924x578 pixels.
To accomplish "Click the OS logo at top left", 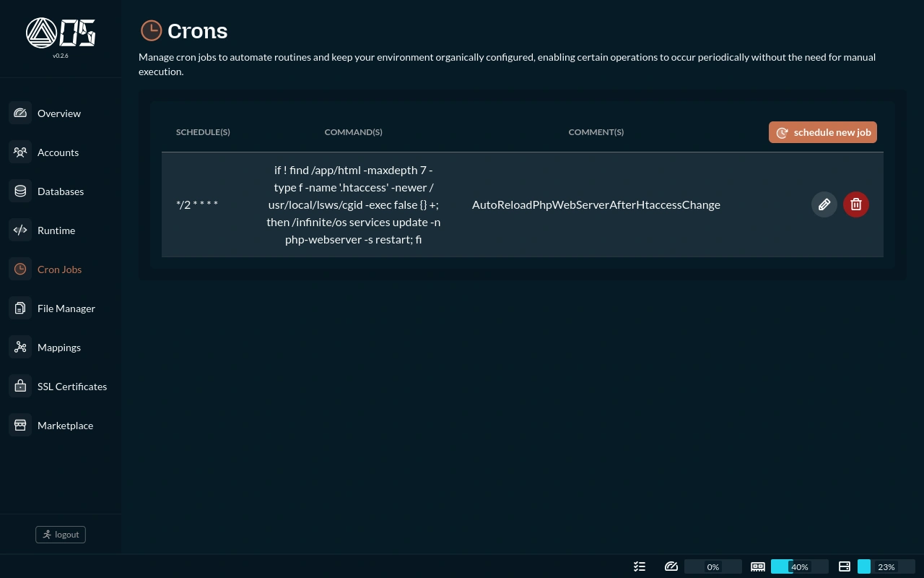I will click(x=61, y=33).
